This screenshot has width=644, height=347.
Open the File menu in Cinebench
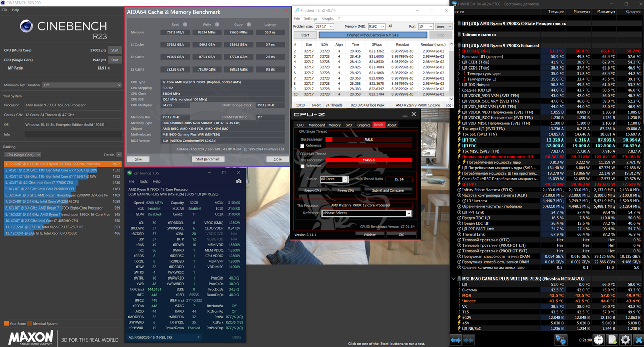pos(5,10)
